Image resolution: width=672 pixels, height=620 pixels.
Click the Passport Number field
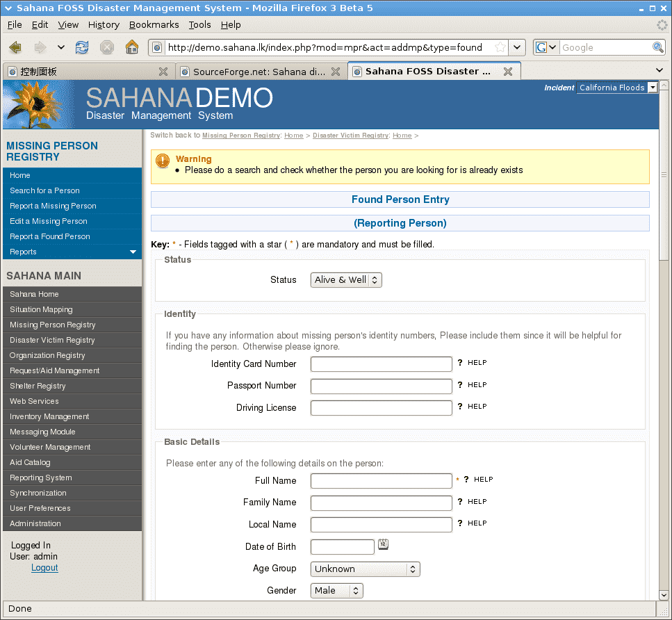point(381,386)
